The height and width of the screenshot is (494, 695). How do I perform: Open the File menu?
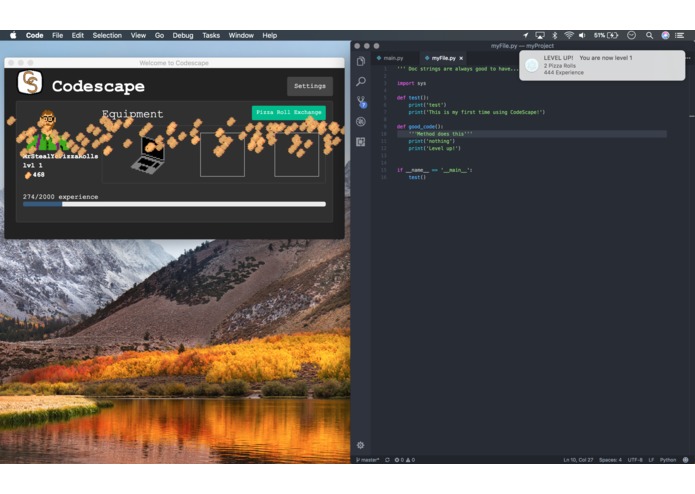(x=58, y=35)
